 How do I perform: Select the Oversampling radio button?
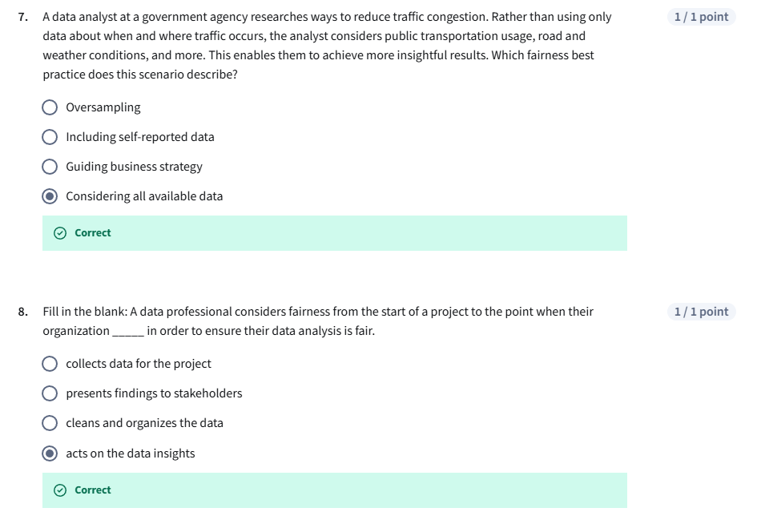coord(50,107)
